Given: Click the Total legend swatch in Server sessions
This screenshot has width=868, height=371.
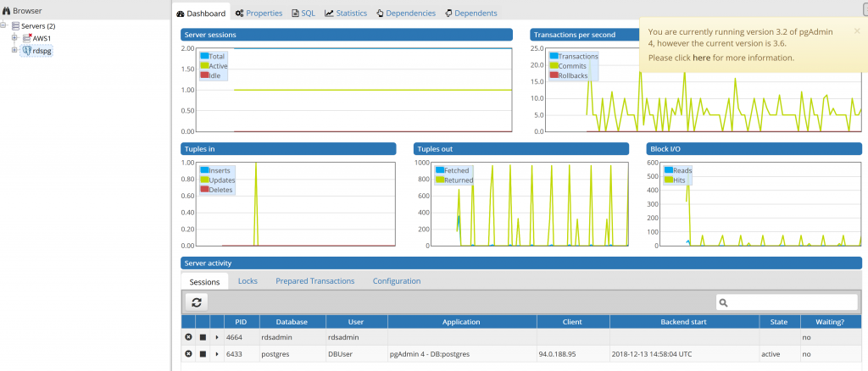Looking at the screenshot, I should [204, 56].
